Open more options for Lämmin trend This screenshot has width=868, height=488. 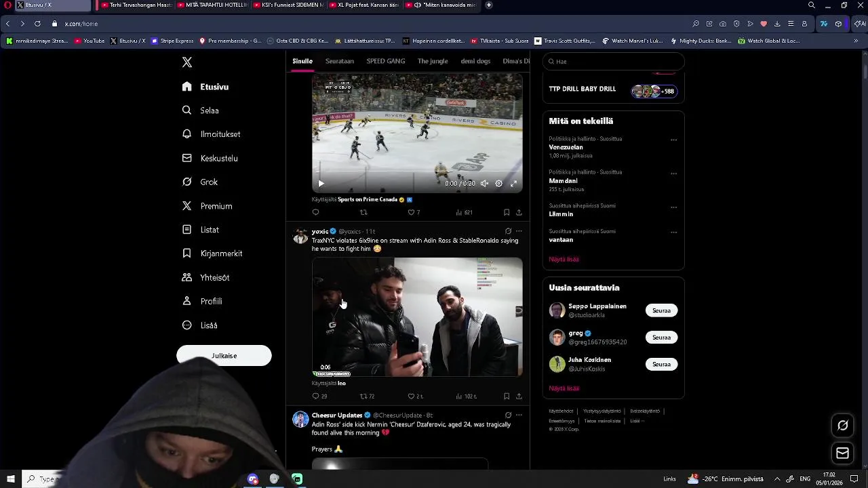click(673, 207)
